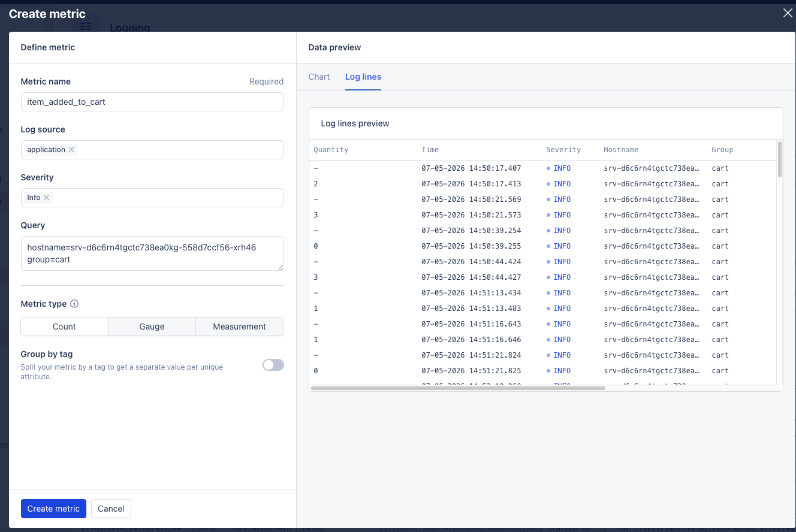Select time cell 07-05-2026 14:51:13.483

point(471,309)
